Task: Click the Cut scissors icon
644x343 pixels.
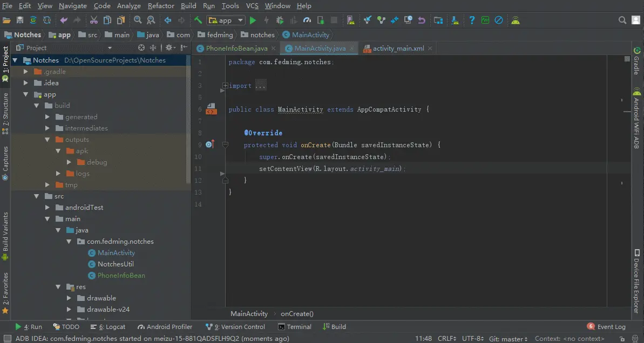Action: pyautogui.click(x=93, y=20)
